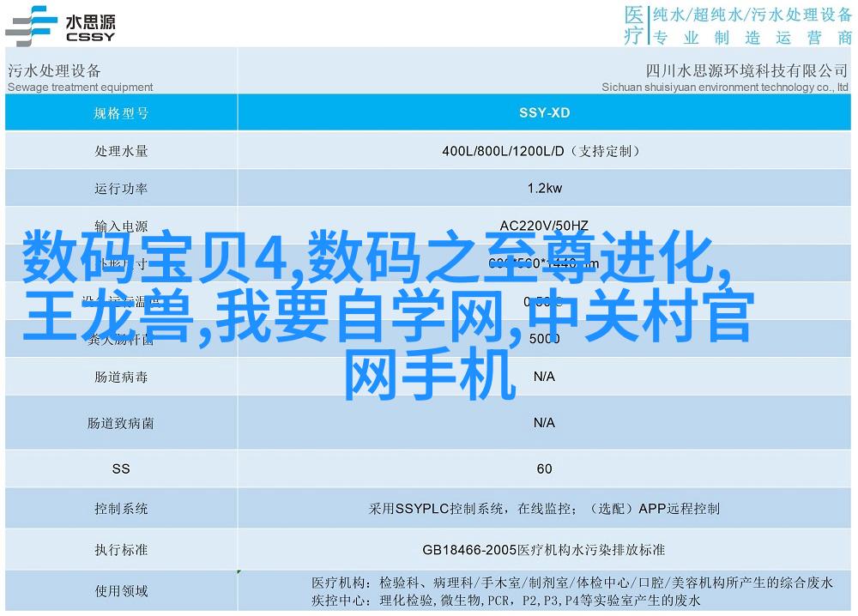This screenshot has width=858, height=616.
Task: Click the 'Sewage treatment equipment' subtitle
Action: [81, 87]
